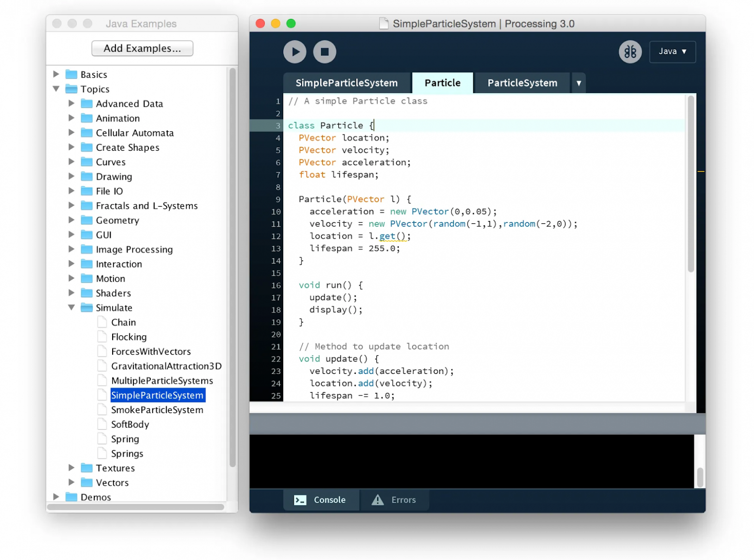Click the Add Examples... button
The image size is (754, 560).
click(x=142, y=48)
